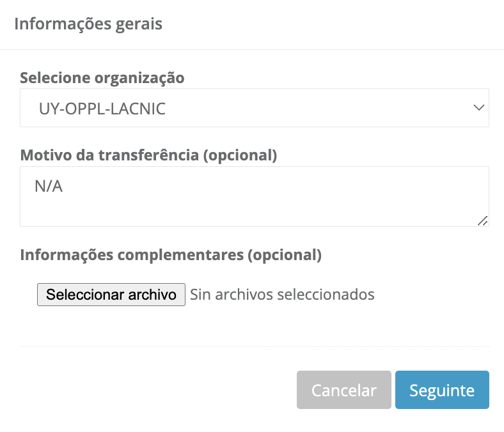The width and height of the screenshot is (504, 432).
Task: Focus the Motivo da transferência text area
Action: [x=254, y=196]
